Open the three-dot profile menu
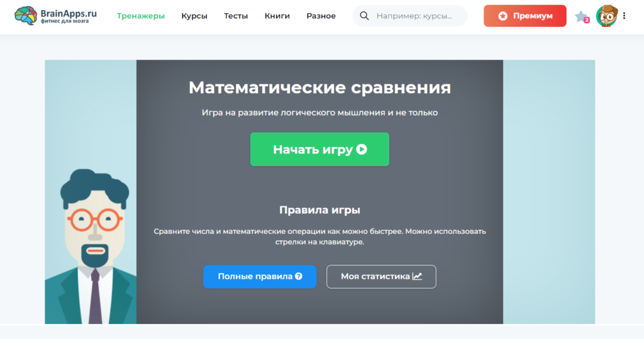Screen dimensions: 644x339 [624, 16]
